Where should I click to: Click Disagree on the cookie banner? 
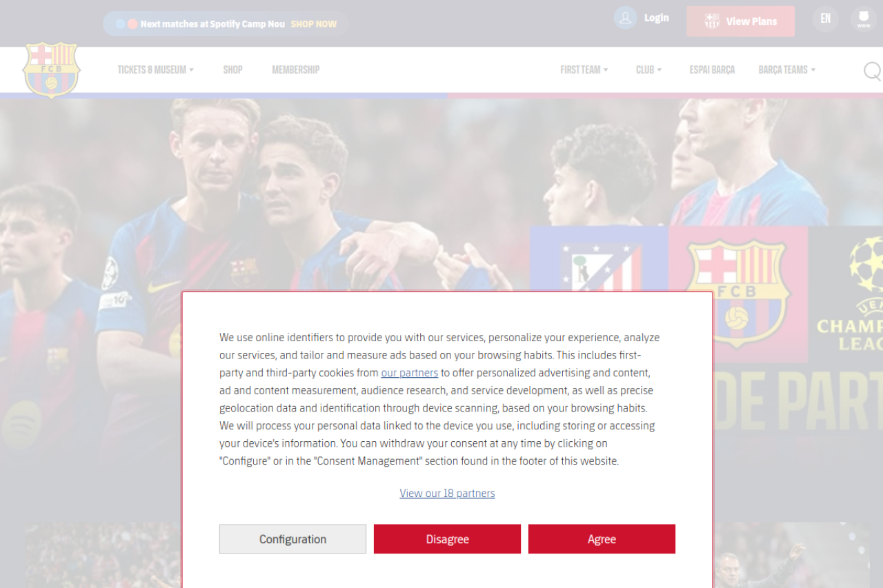447,539
